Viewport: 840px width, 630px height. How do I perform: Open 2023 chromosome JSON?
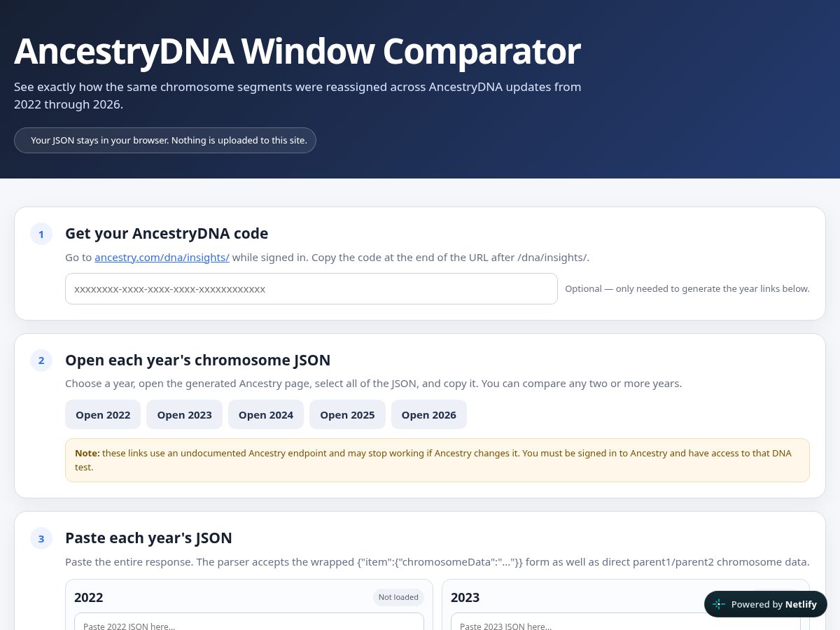pyautogui.click(x=184, y=414)
